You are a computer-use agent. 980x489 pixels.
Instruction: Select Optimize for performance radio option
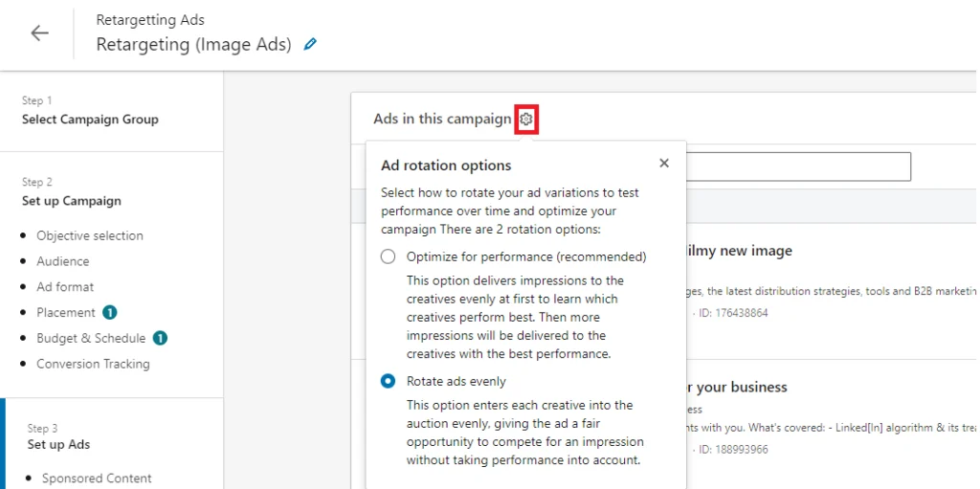(x=389, y=256)
